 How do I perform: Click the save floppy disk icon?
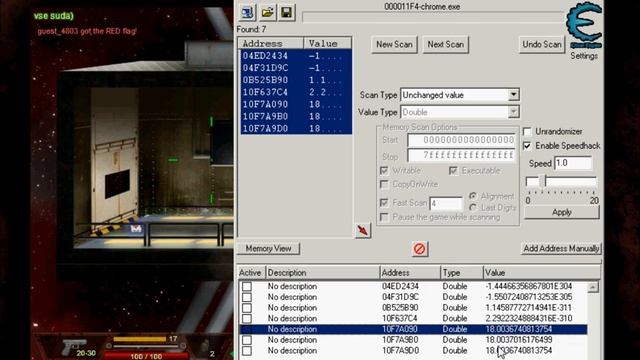pyautogui.click(x=287, y=12)
